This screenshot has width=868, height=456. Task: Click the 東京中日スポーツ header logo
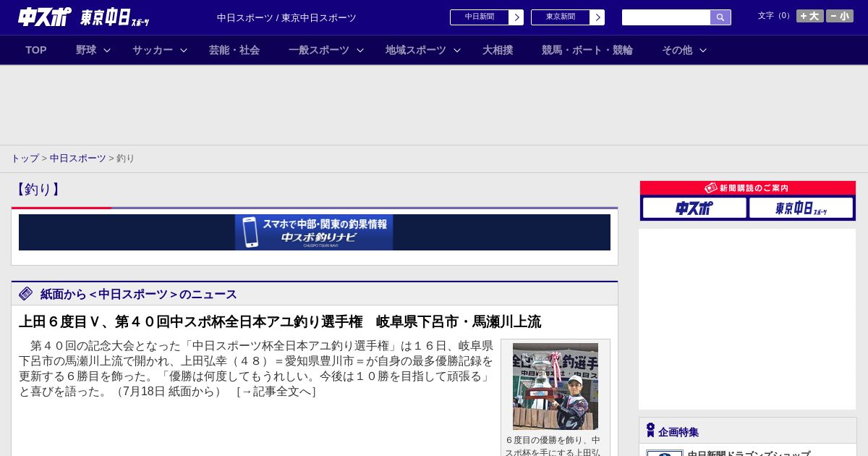tap(114, 18)
